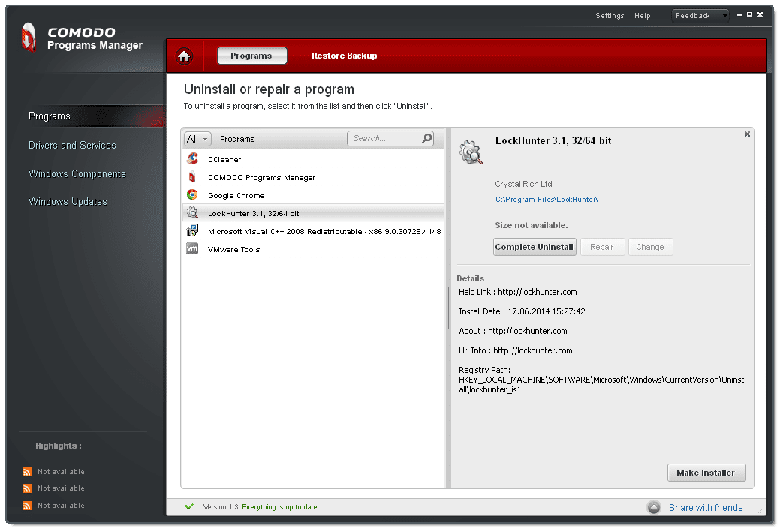Click the round share icon in the status bar
The image size is (783, 532).
(x=654, y=507)
